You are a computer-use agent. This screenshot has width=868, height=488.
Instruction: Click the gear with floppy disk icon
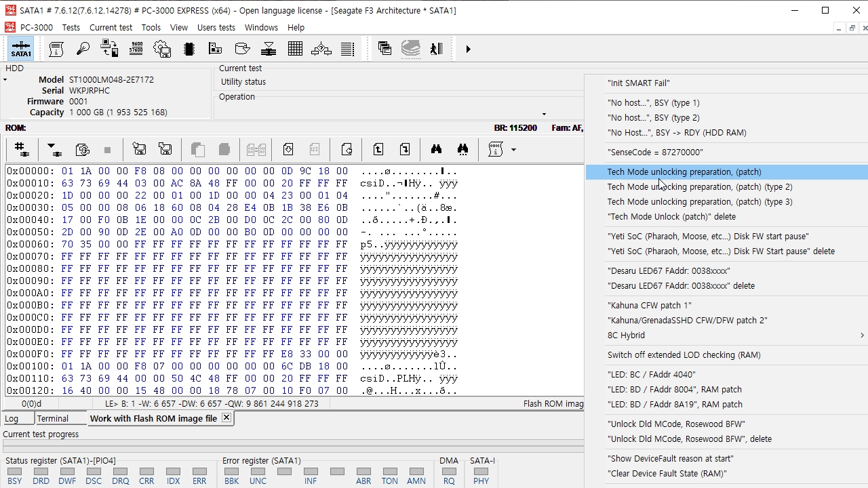162,49
